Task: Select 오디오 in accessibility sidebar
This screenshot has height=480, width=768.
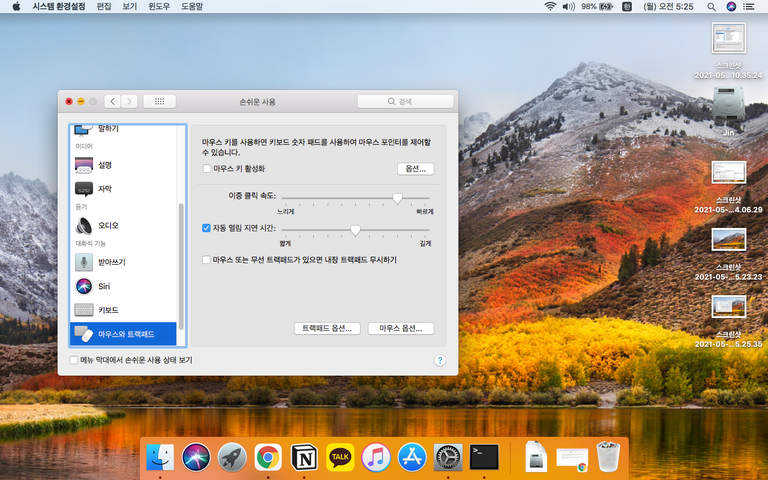Action: point(123,225)
